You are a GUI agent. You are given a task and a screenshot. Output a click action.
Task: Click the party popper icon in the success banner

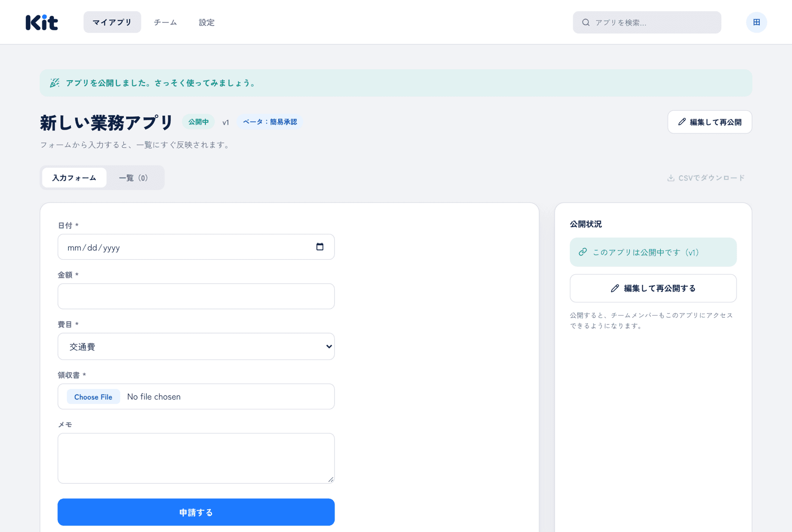click(54, 83)
